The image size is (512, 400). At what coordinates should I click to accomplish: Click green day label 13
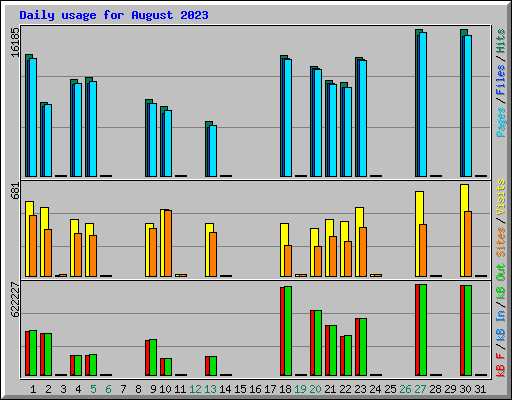210,389
